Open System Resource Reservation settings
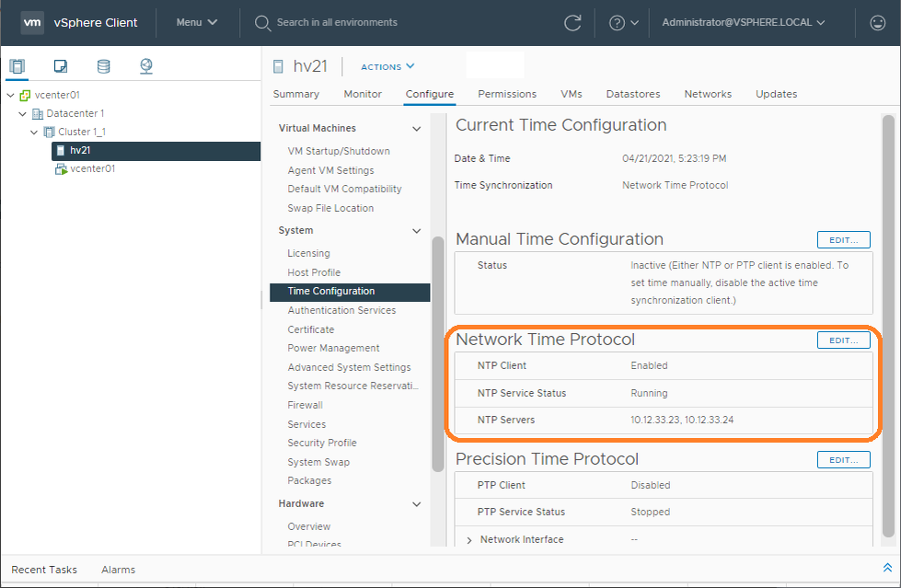This screenshot has height=588, width=901. click(x=352, y=386)
